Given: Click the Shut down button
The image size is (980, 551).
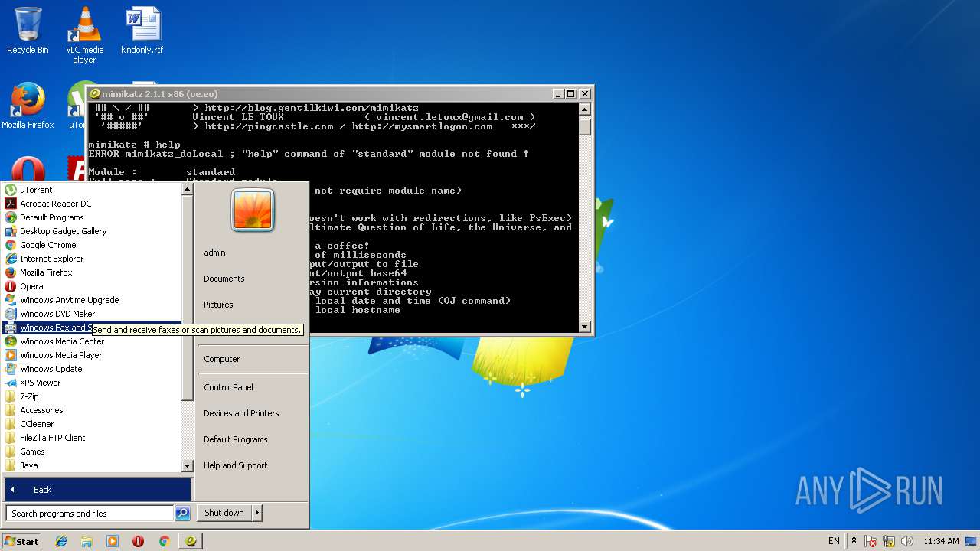Looking at the screenshot, I should point(224,513).
